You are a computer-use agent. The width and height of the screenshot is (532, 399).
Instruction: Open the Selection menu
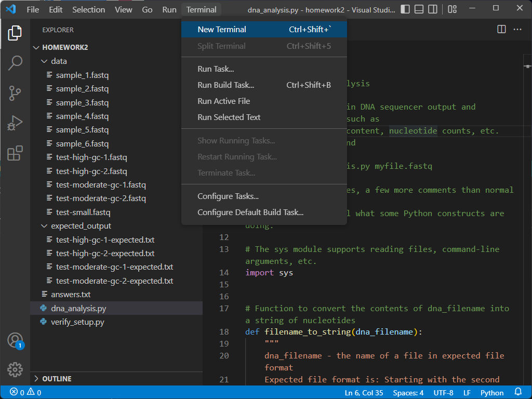(88, 9)
